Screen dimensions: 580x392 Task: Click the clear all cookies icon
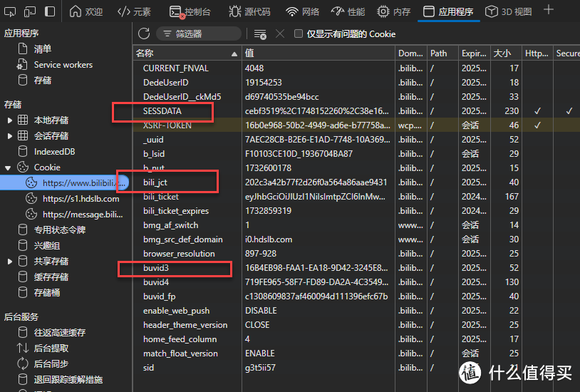coord(260,34)
